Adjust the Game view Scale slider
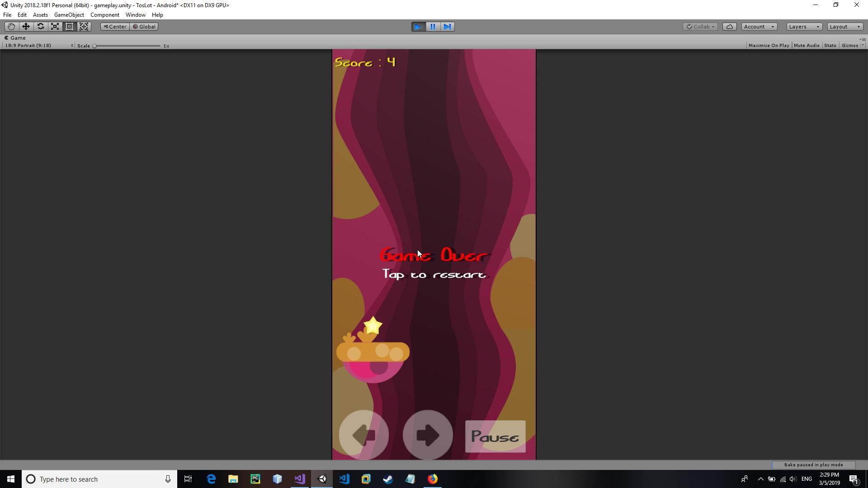The height and width of the screenshot is (488, 868). point(94,46)
